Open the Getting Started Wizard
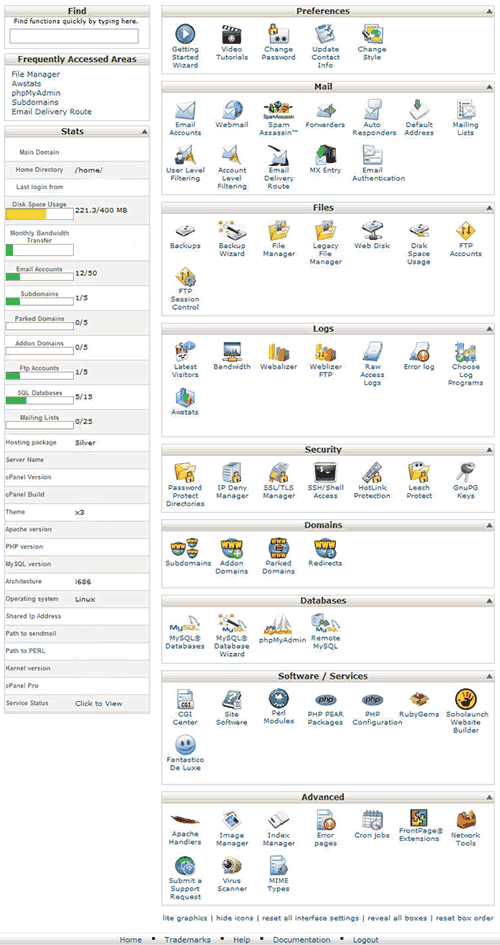The height and width of the screenshot is (945, 500). (x=185, y=46)
